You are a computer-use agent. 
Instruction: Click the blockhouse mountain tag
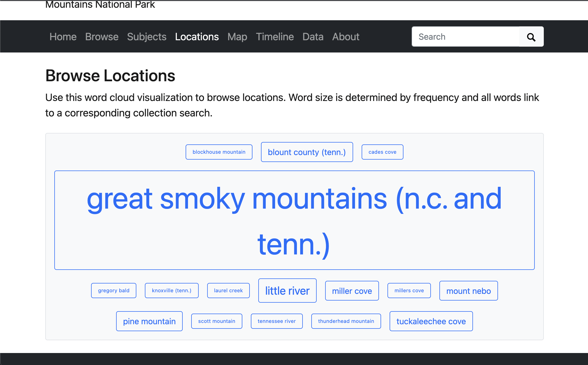[x=219, y=152]
